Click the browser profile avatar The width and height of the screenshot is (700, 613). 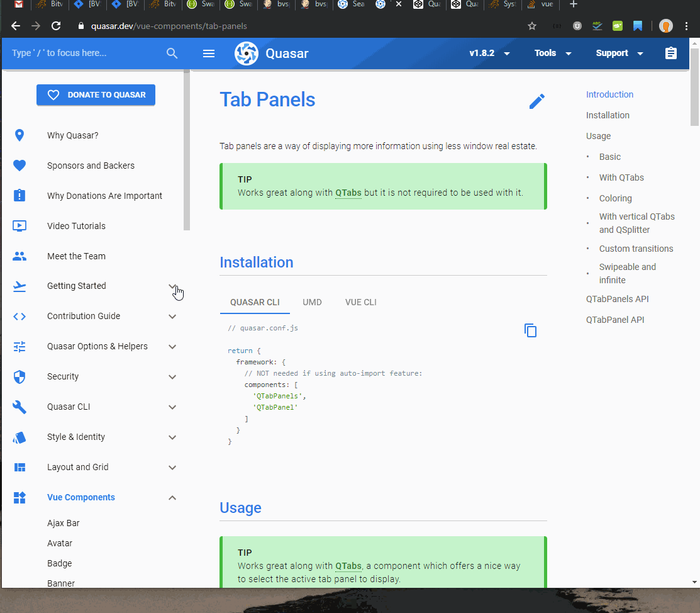tap(665, 26)
